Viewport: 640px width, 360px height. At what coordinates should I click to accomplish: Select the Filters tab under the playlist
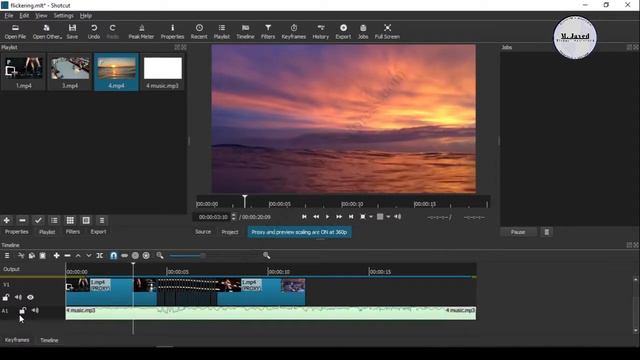click(x=73, y=232)
